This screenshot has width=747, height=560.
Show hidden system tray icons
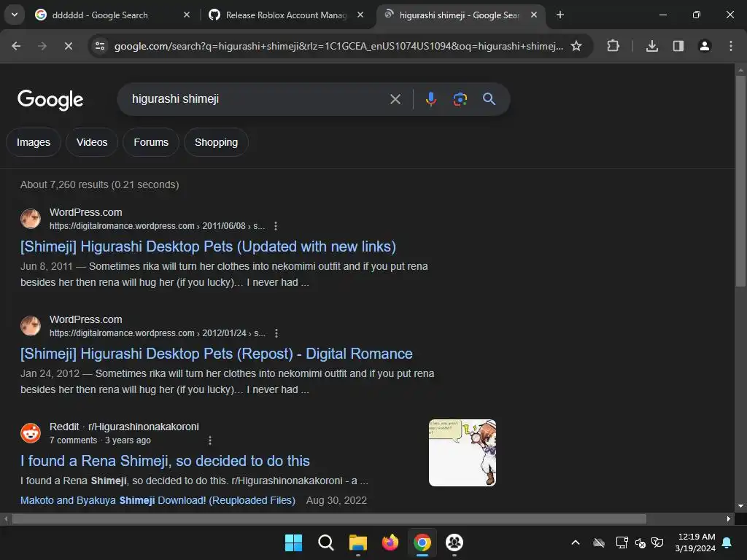pyautogui.click(x=576, y=542)
